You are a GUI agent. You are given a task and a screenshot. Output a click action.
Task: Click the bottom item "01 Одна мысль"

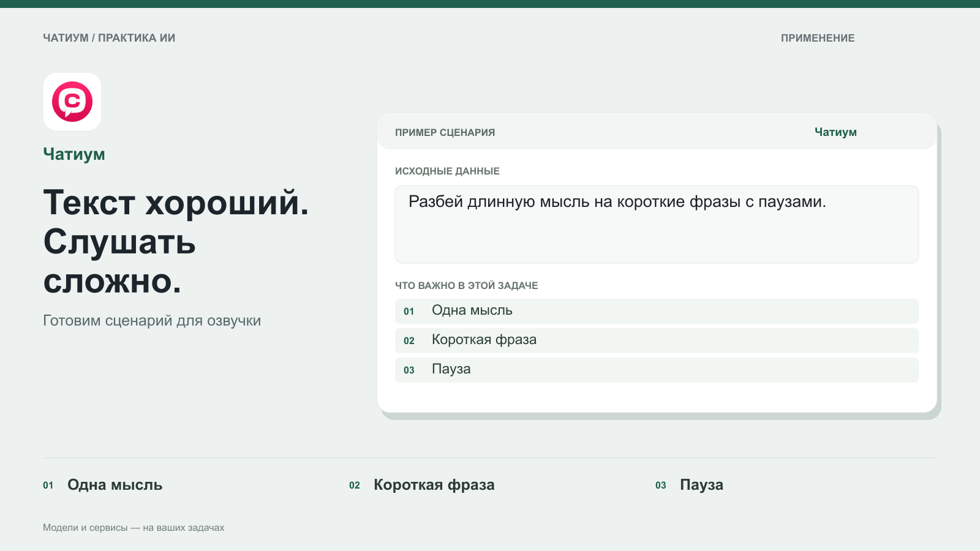[x=103, y=485]
